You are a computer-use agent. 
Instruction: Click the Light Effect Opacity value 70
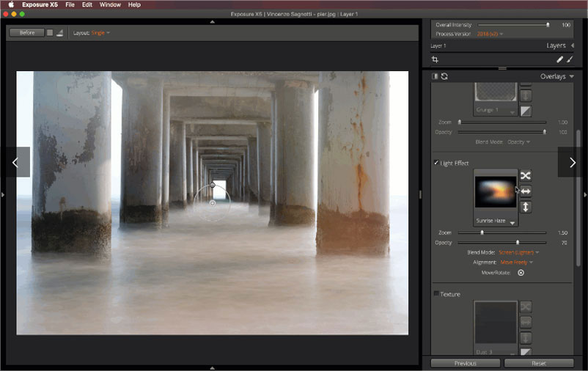(x=564, y=243)
